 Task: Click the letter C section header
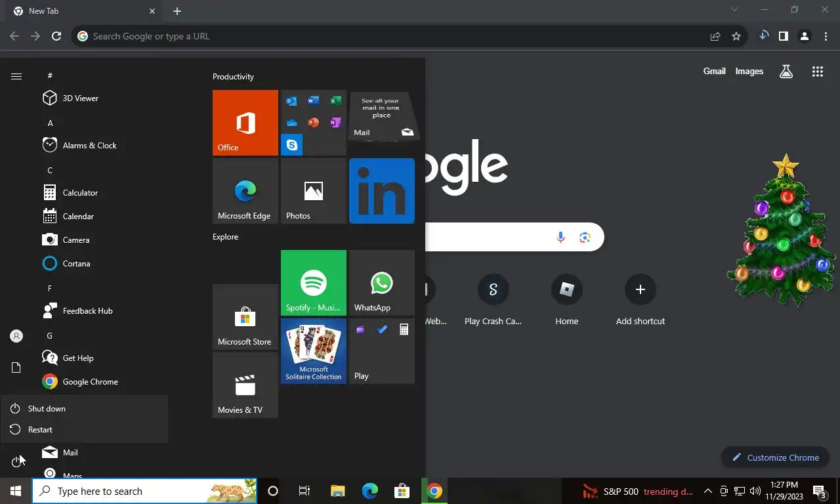50,170
